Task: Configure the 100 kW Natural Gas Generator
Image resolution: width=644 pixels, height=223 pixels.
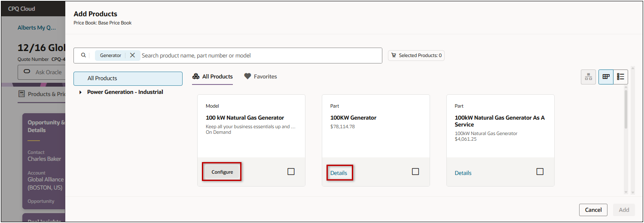Action: click(x=222, y=172)
